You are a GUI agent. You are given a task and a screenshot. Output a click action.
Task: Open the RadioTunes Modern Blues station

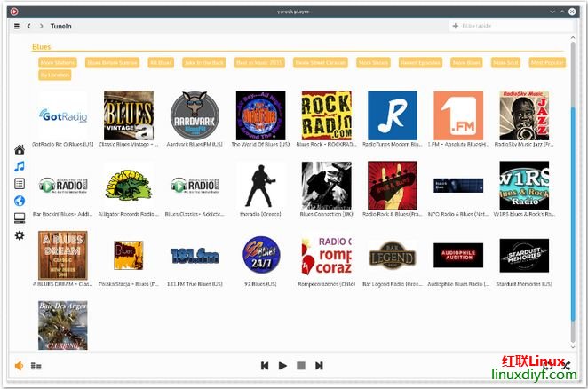coord(393,115)
